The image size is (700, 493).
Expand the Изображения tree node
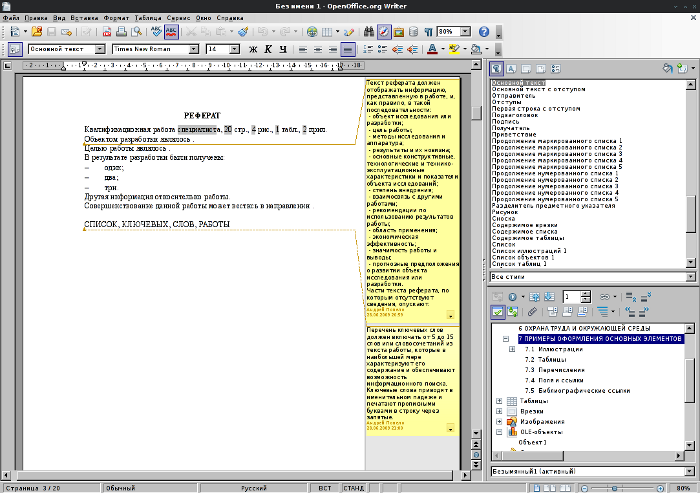499,422
